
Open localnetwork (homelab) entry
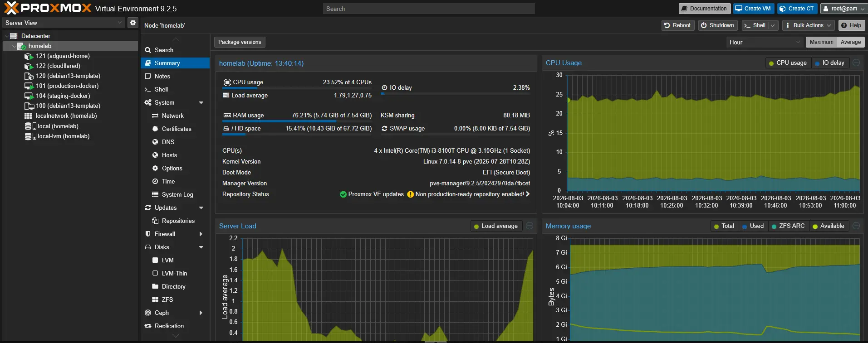[66, 116]
